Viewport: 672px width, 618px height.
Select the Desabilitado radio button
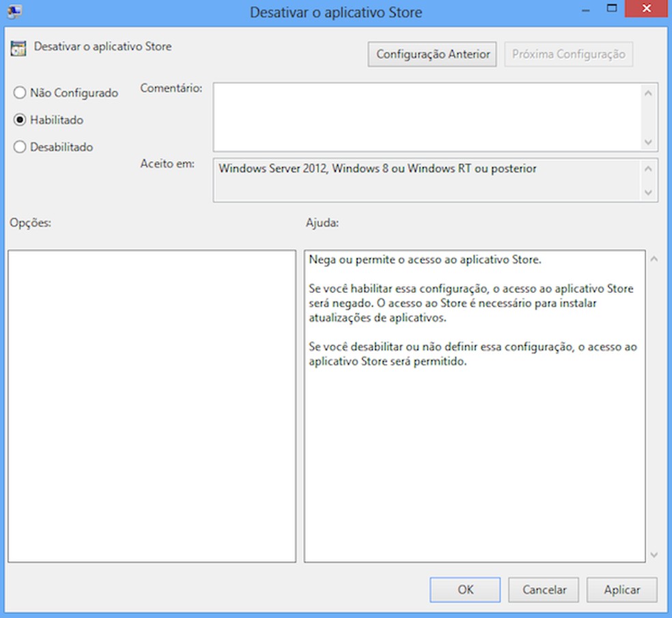(20, 147)
